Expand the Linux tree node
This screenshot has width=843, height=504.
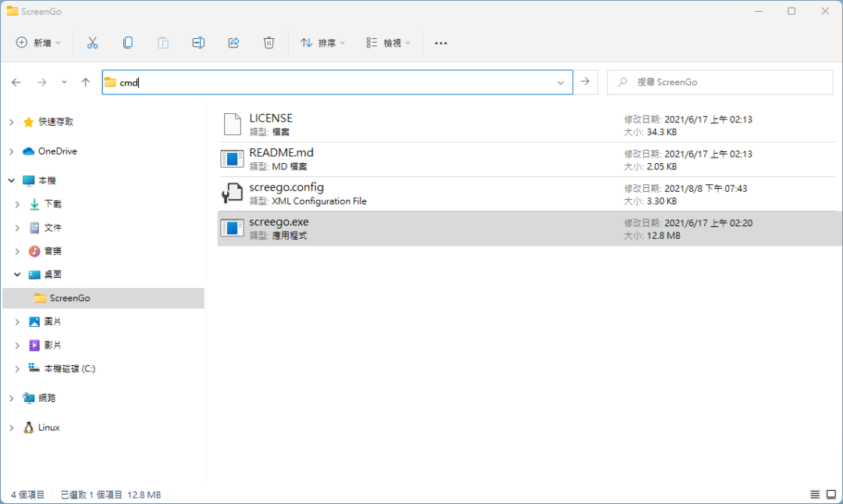11,428
